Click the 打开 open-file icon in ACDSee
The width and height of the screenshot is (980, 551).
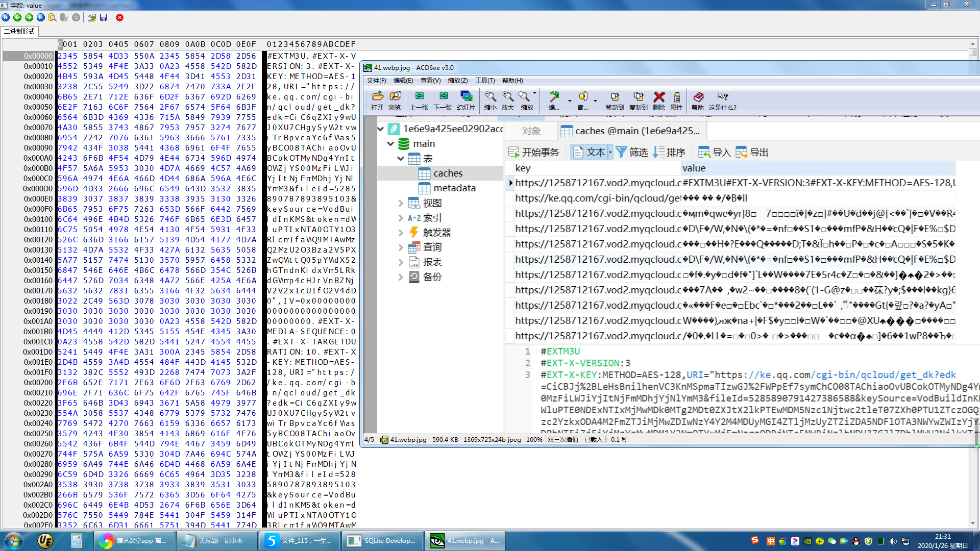pos(377,101)
